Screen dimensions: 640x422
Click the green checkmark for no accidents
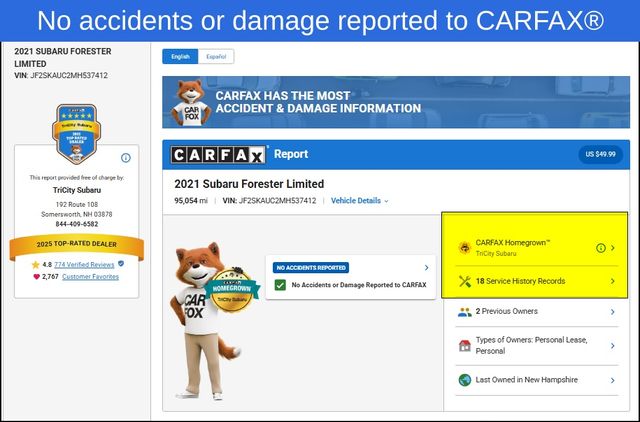click(280, 285)
